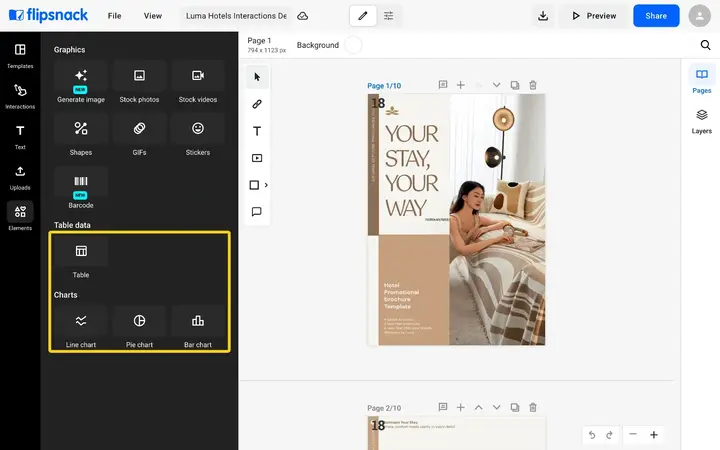
Task: Select the video embed tool
Action: click(257, 158)
